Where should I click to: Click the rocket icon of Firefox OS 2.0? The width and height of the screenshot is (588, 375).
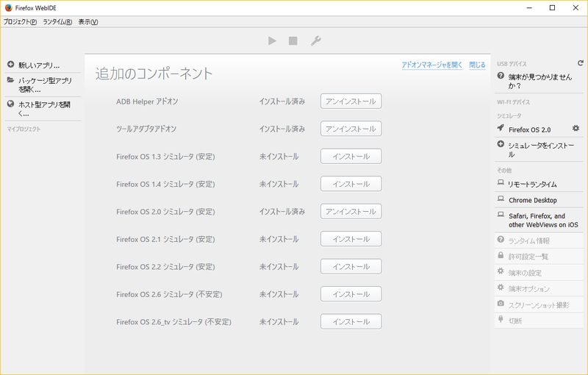coord(501,128)
